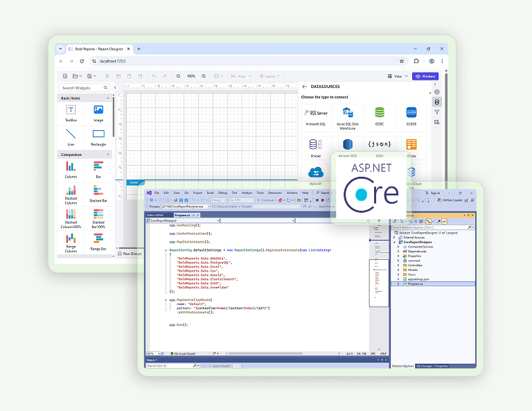The height and width of the screenshot is (411, 532).
Task: Choose the Column chart widget
Action: [71, 170]
